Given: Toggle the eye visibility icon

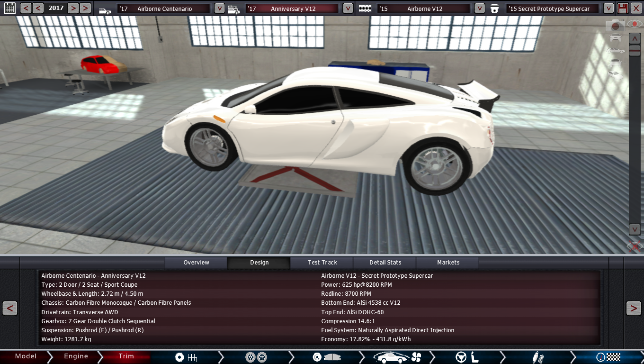Looking at the screenshot, I should (634, 24).
